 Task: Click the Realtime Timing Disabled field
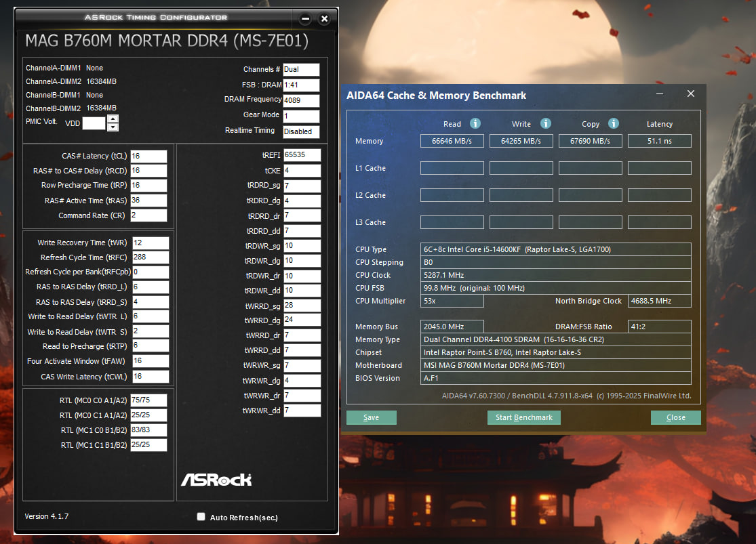coord(301,131)
